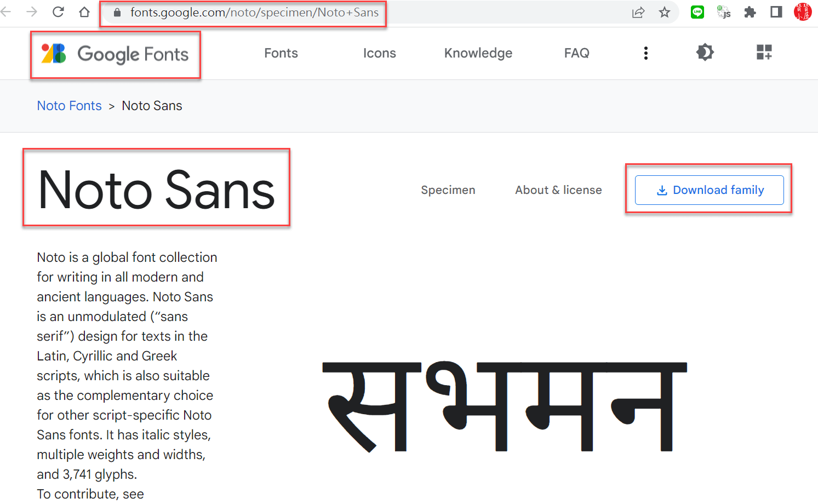This screenshot has height=504, width=818.
Task: View selected families grid-plus icon
Action: tap(764, 53)
